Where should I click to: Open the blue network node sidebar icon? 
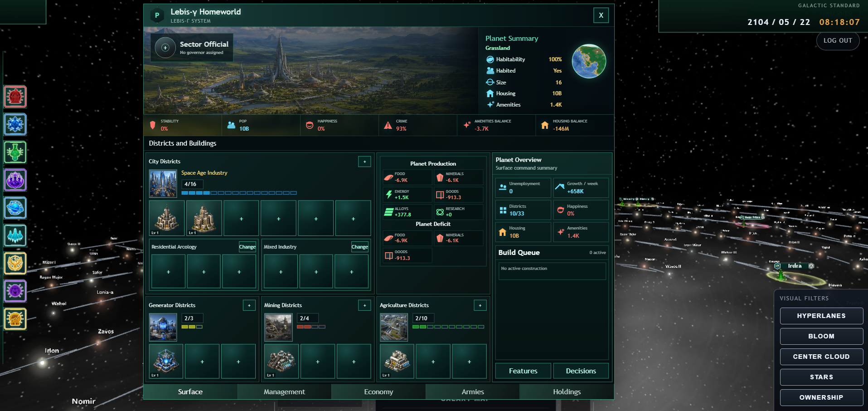pyautogui.click(x=15, y=124)
